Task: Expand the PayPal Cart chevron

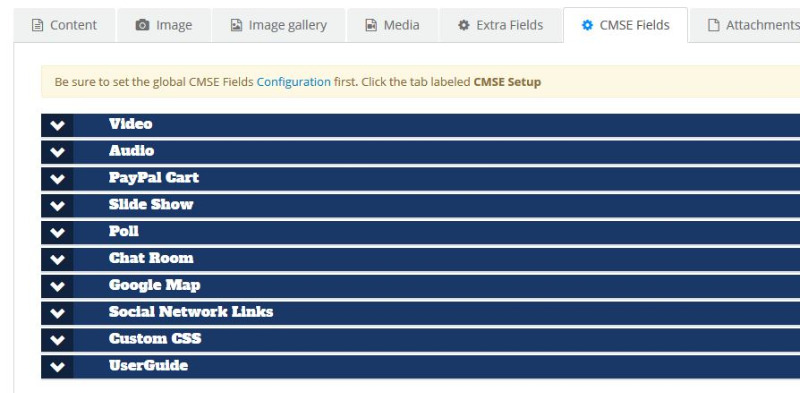Action: [58, 179]
